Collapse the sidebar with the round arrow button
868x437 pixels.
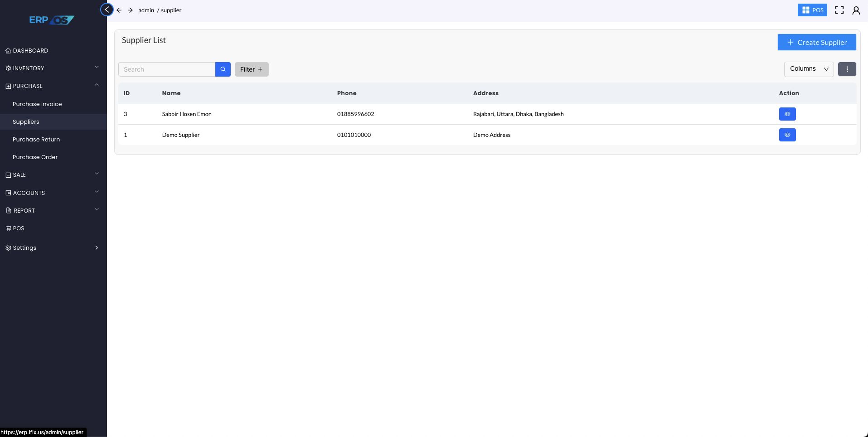tap(107, 10)
